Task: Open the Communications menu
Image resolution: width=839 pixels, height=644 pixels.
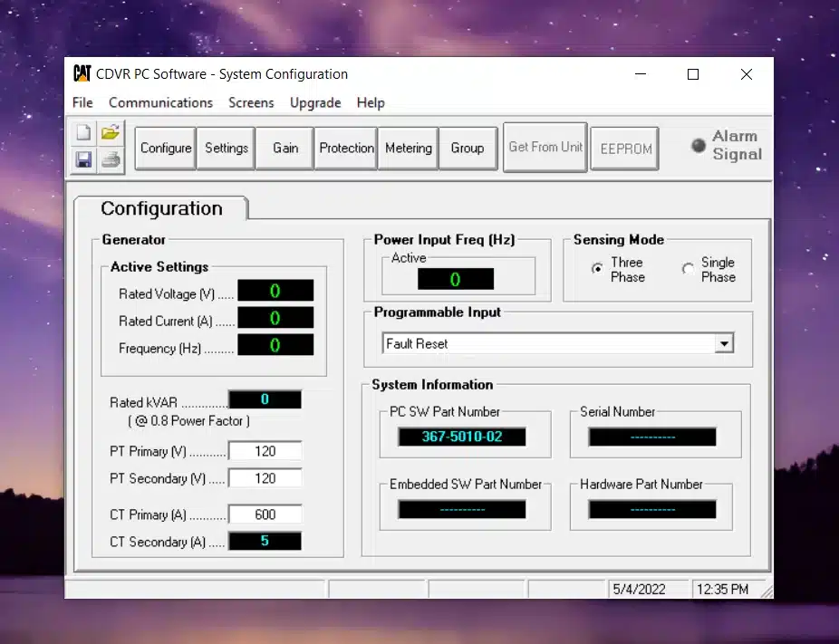Action: click(x=160, y=102)
